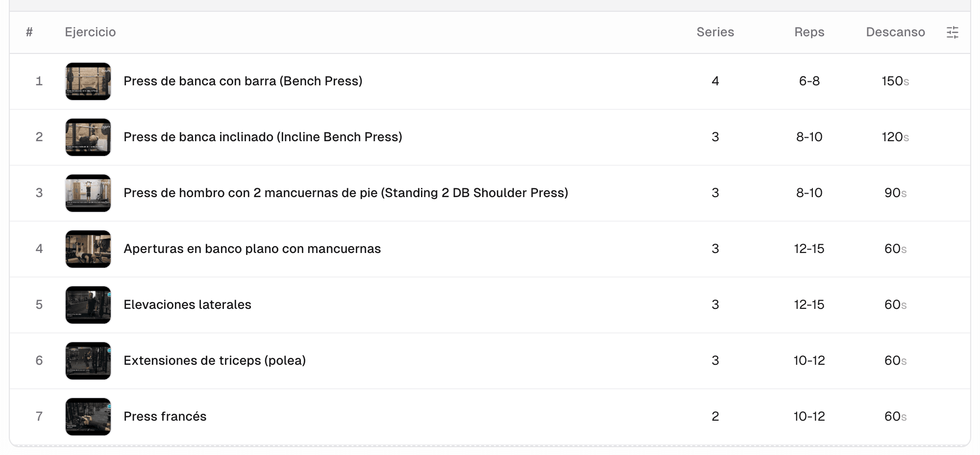Screen dimensions: 980x455
Task: Open Aperturas en banco plano thumbnail
Action: (x=88, y=249)
